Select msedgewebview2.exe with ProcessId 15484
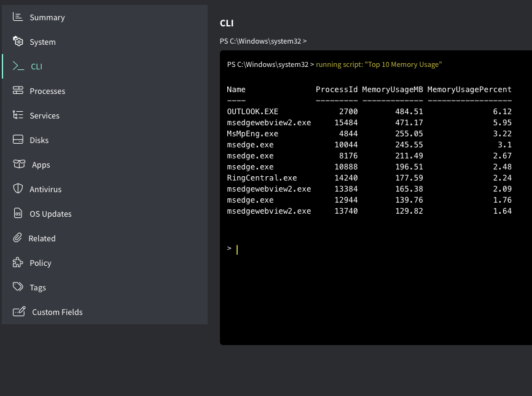 268,123
